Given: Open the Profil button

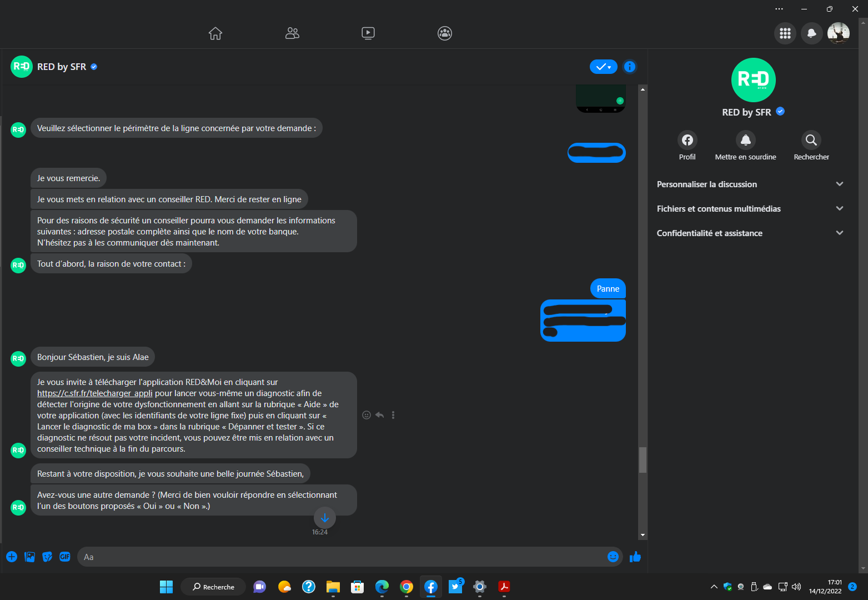Looking at the screenshot, I should 688,146.
